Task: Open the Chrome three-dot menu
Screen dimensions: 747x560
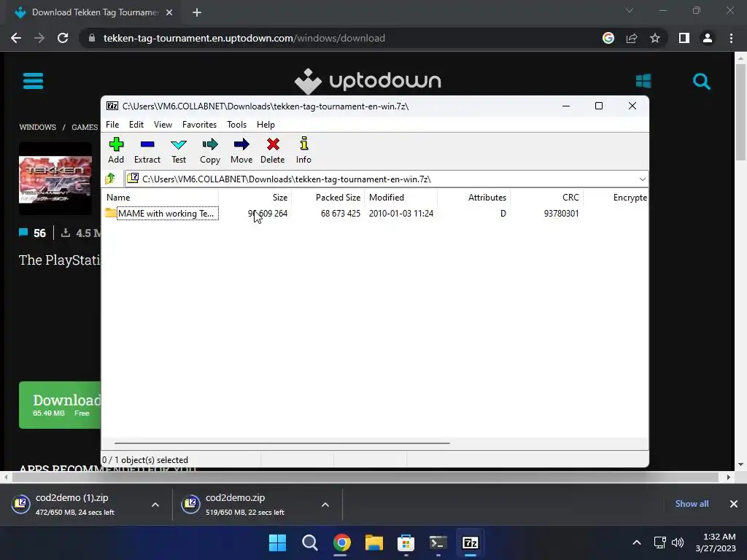Action: point(731,38)
